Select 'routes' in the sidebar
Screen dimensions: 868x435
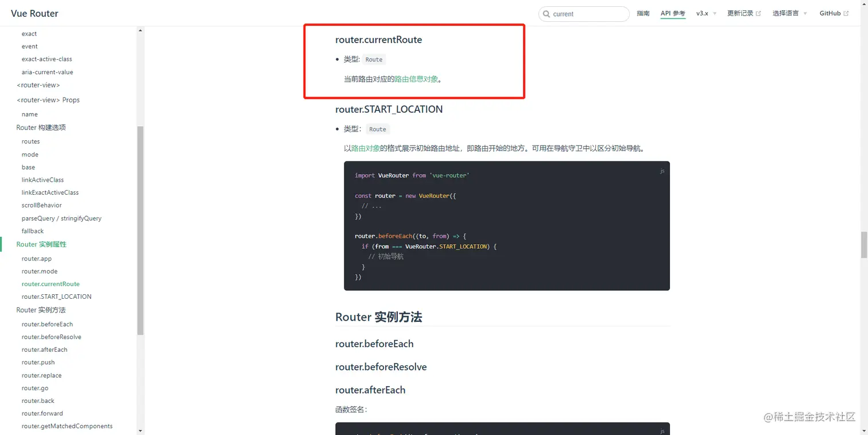[31, 141]
